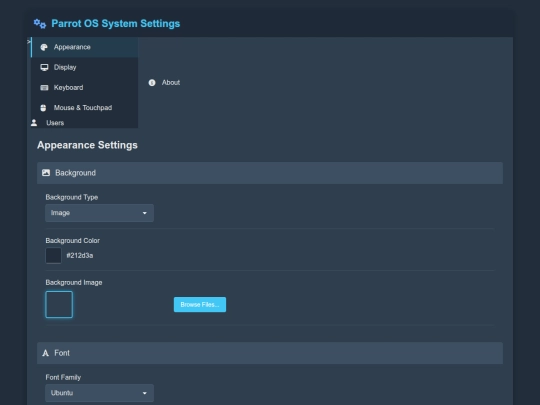Go to Mouse & Touchpad settings

point(84,108)
